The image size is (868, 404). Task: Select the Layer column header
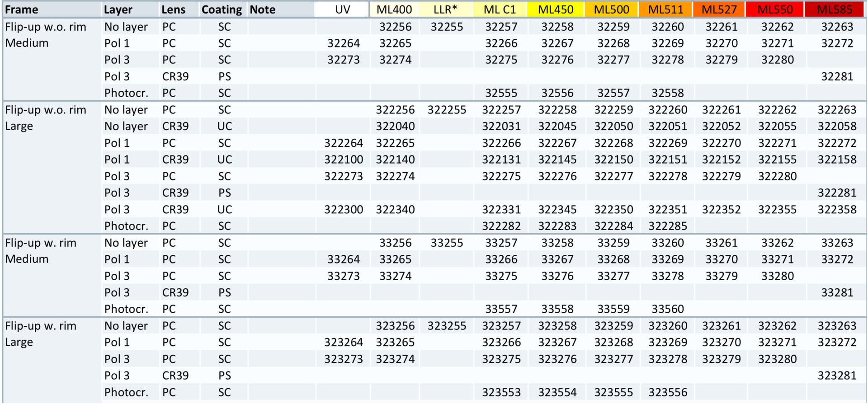118,9
